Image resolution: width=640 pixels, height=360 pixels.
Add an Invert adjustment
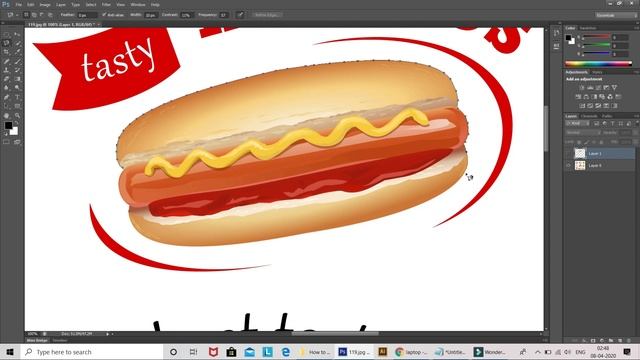(x=582, y=106)
